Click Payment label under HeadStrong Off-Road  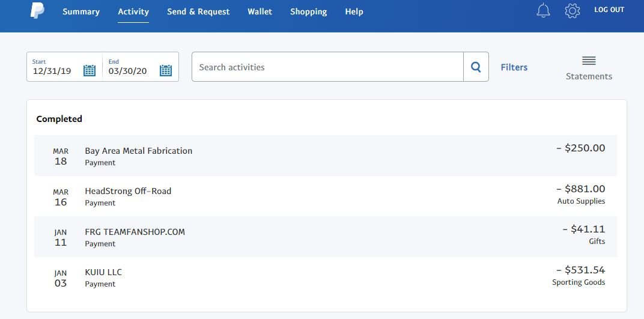pos(100,203)
